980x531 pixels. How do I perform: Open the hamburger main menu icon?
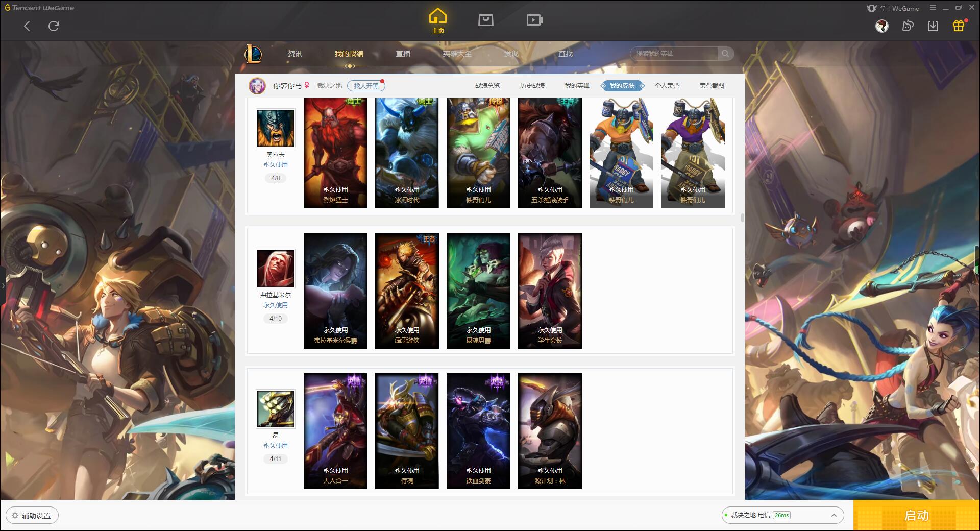tap(933, 8)
